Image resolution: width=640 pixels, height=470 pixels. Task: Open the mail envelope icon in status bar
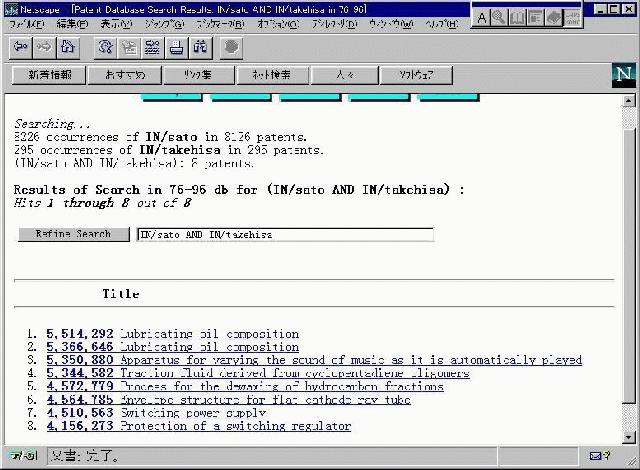[597, 456]
